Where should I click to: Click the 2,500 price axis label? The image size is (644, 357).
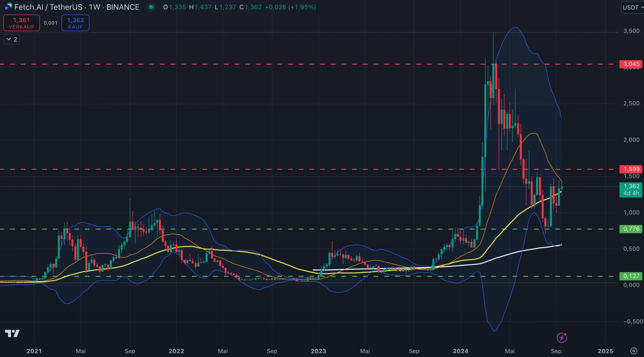click(631, 103)
